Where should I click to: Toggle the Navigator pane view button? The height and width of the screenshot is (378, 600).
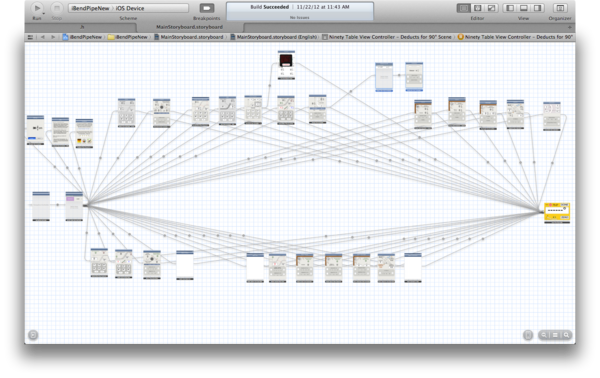(x=510, y=8)
